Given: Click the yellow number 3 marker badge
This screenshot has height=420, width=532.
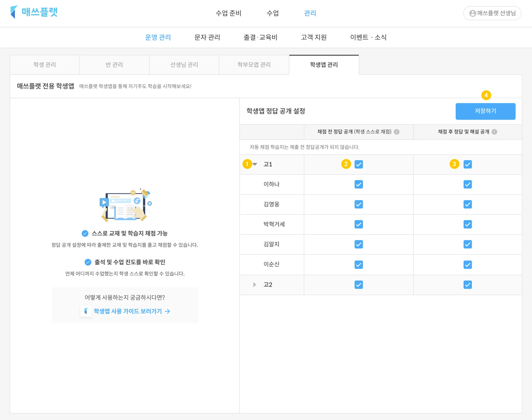Looking at the screenshot, I should (x=454, y=164).
